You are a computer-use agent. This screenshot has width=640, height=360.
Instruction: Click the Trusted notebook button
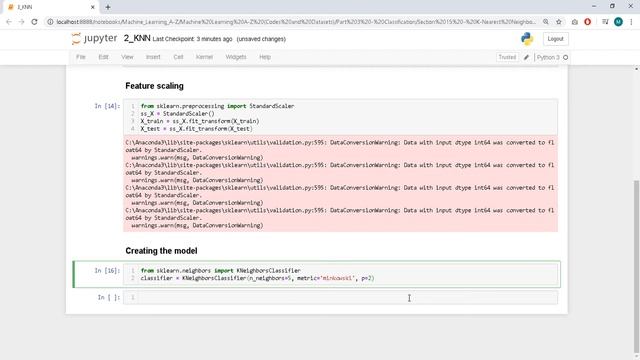tap(507, 57)
